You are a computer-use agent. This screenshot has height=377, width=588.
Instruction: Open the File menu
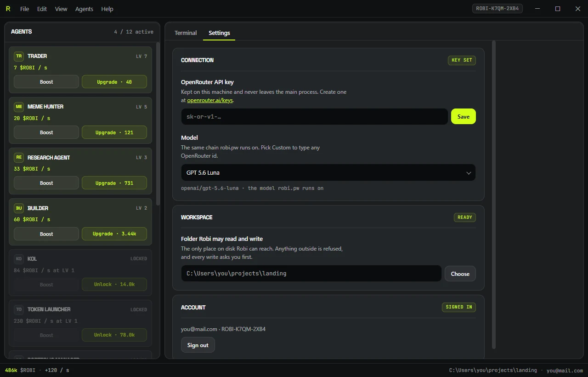[x=25, y=9]
